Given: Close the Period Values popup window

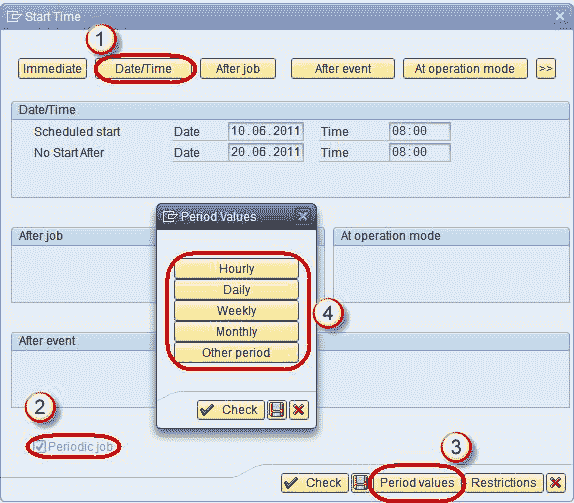Looking at the screenshot, I should click(303, 216).
